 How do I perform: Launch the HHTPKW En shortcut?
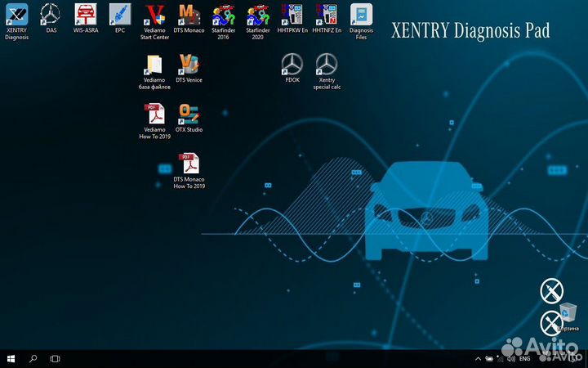coord(292,19)
